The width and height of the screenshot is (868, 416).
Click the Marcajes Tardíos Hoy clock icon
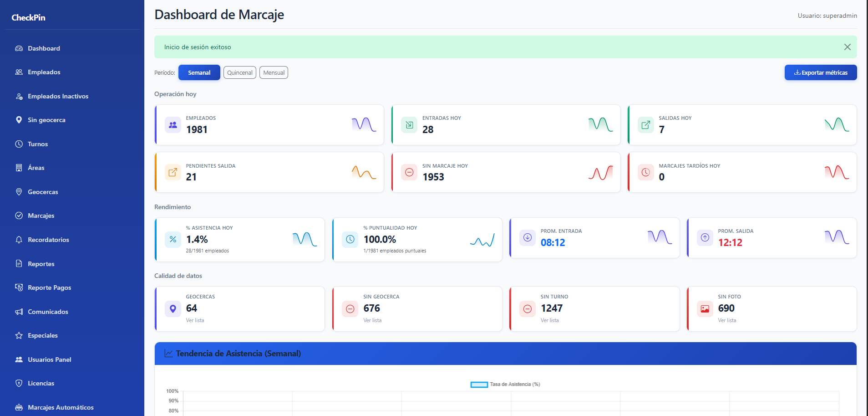tap(646, 172)
